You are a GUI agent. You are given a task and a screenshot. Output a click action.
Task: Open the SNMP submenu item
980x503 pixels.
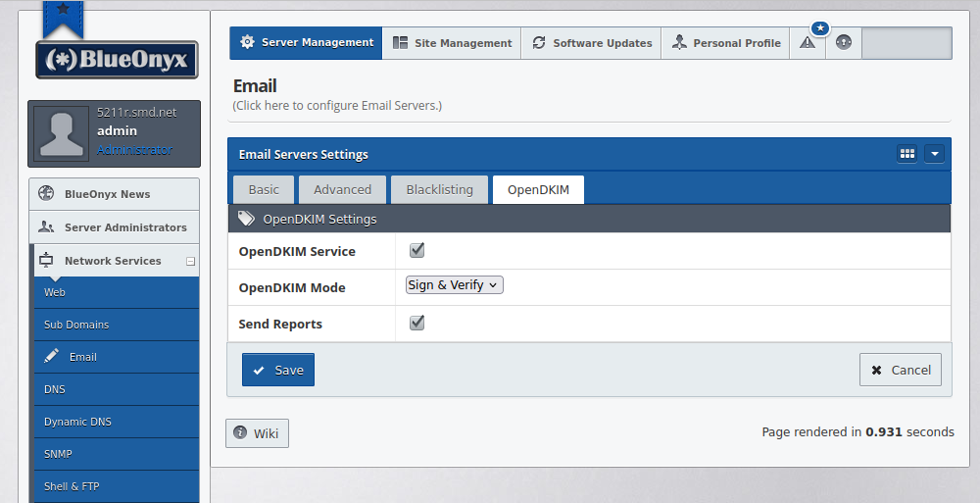point(117,454)
